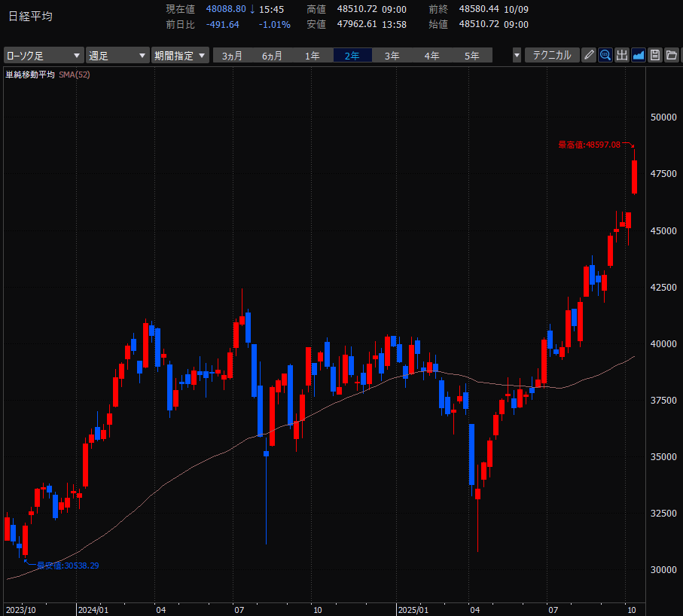Click the 2024/01 date axis label

click(93, 610)
